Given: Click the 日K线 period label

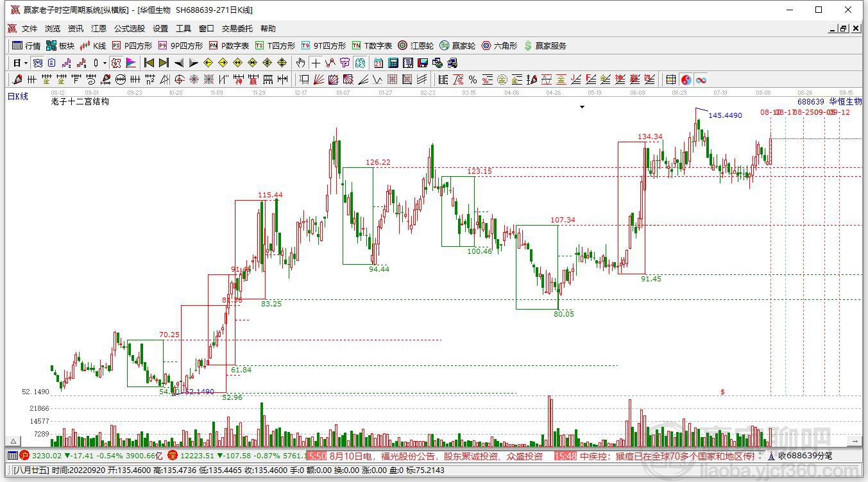Looking at the screenshot, I should [x=18, y=96].
